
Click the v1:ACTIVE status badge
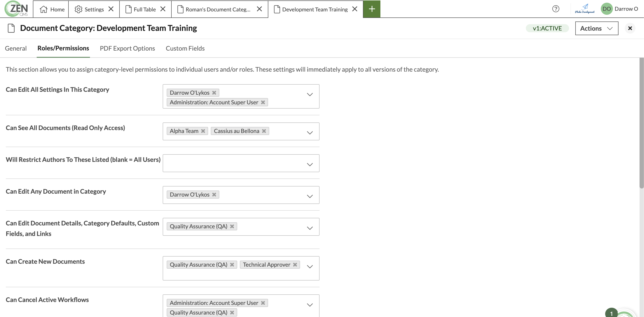click(x=547, y=28)
